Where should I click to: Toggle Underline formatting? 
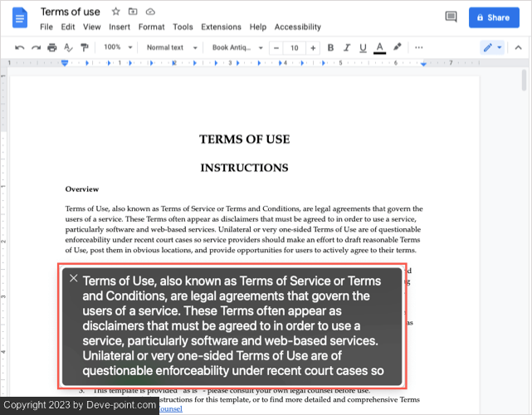point(363,48)
